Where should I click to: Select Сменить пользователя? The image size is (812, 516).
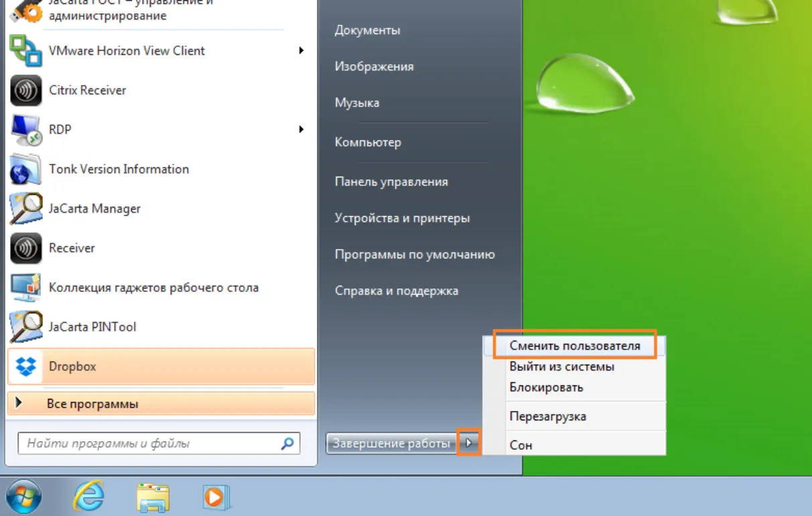pyautogui.click(x=574, y=346)
